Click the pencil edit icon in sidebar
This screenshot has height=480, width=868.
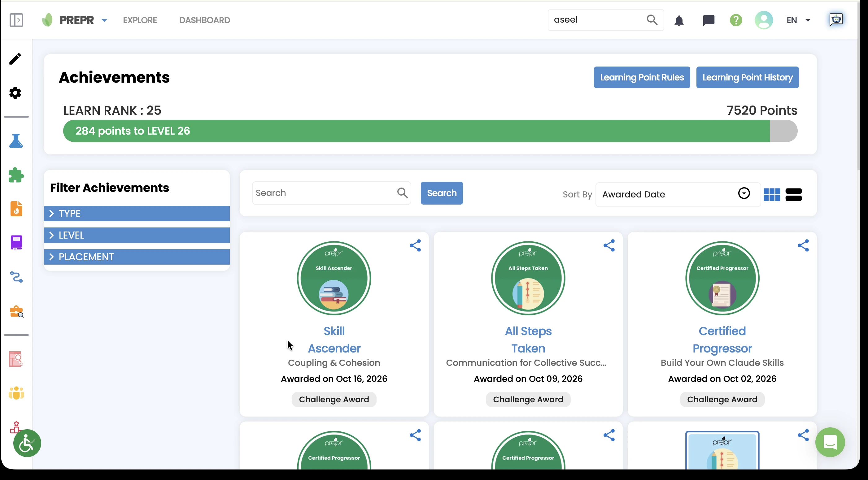click(x=15, y=58)
